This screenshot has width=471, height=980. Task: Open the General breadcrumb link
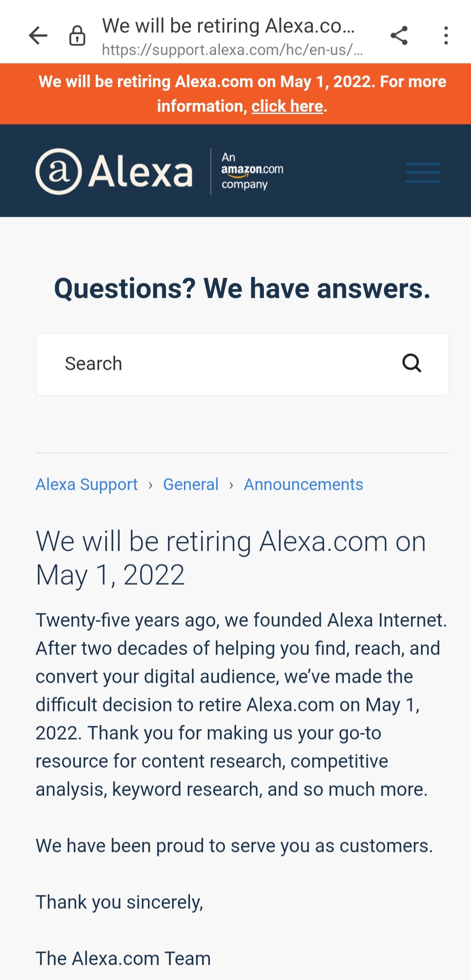click(x=190, y=485)
